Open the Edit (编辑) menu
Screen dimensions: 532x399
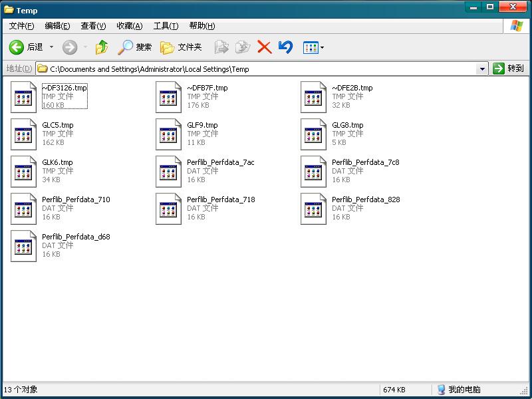tap(57, 26)
